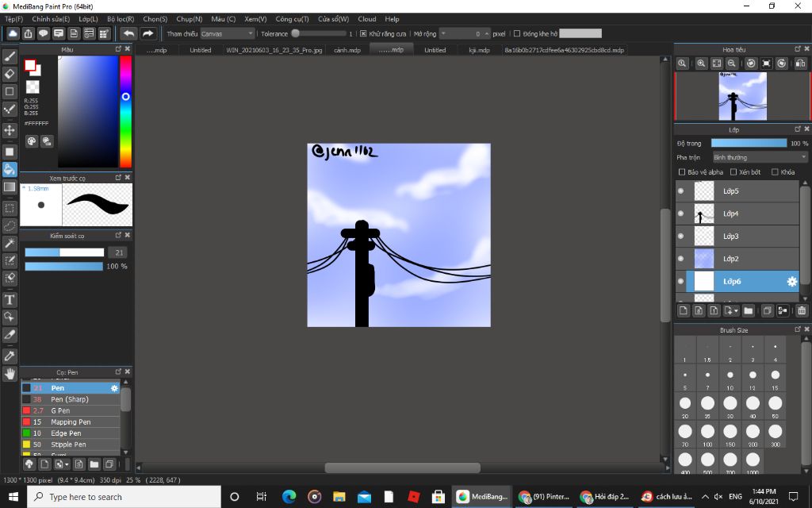Select the rectangular Select tool
This screenshot has width=812, height=508.
10,209
